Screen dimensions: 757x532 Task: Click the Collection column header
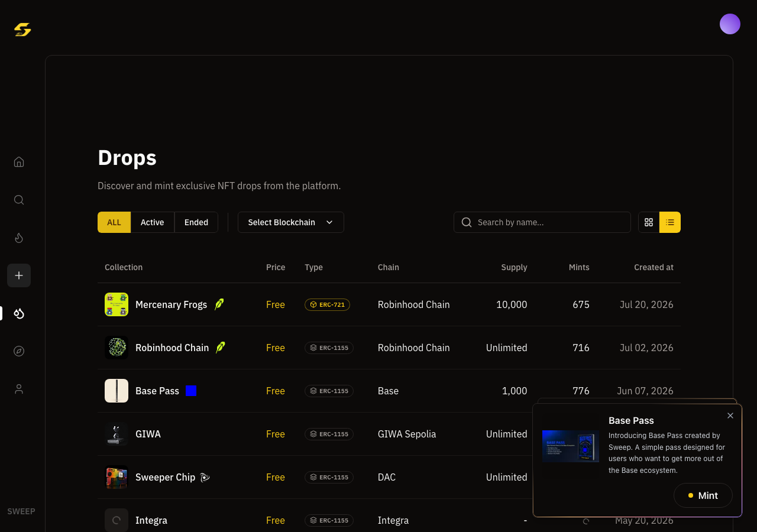(x=124, y=267)
